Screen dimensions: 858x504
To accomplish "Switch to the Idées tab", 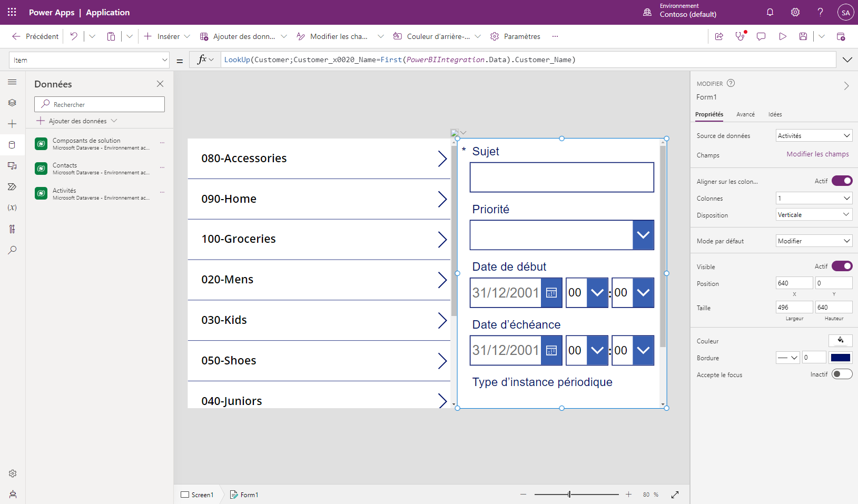I will coord(775,114).
